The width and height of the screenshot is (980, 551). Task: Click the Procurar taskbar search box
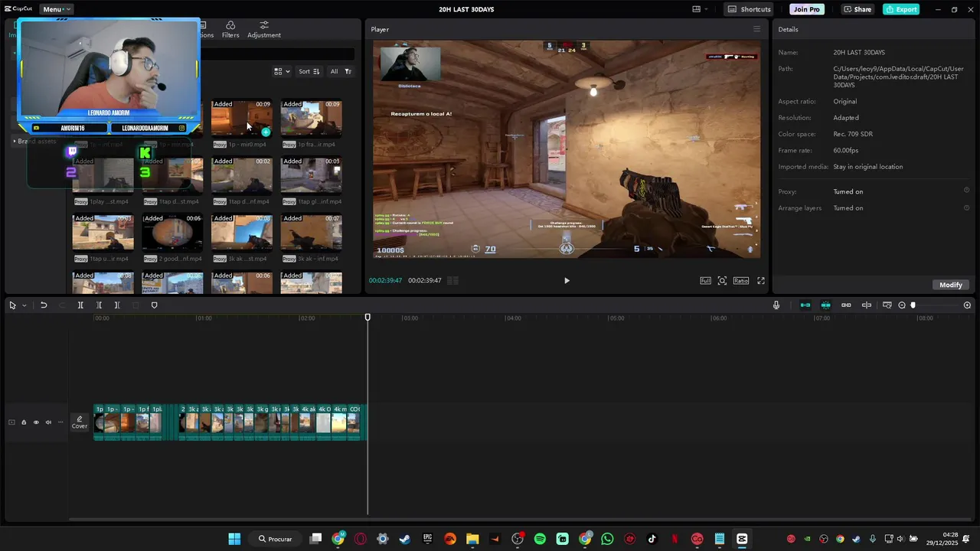276,539
